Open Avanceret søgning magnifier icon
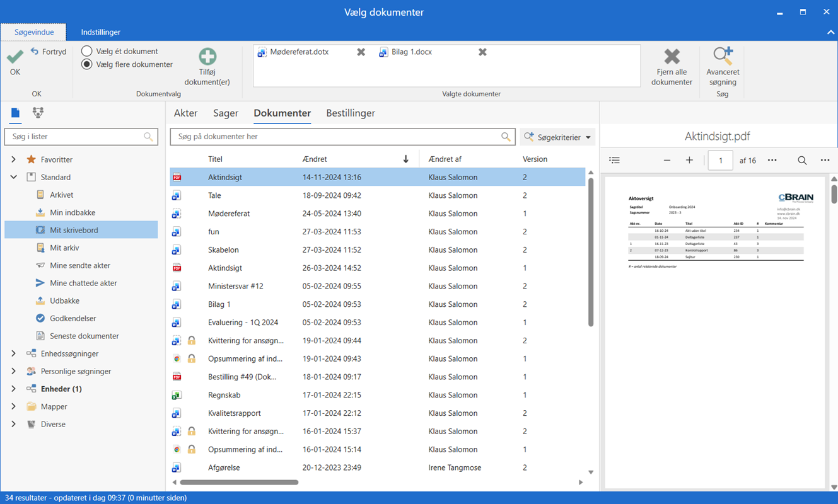 tap(723, 56)
